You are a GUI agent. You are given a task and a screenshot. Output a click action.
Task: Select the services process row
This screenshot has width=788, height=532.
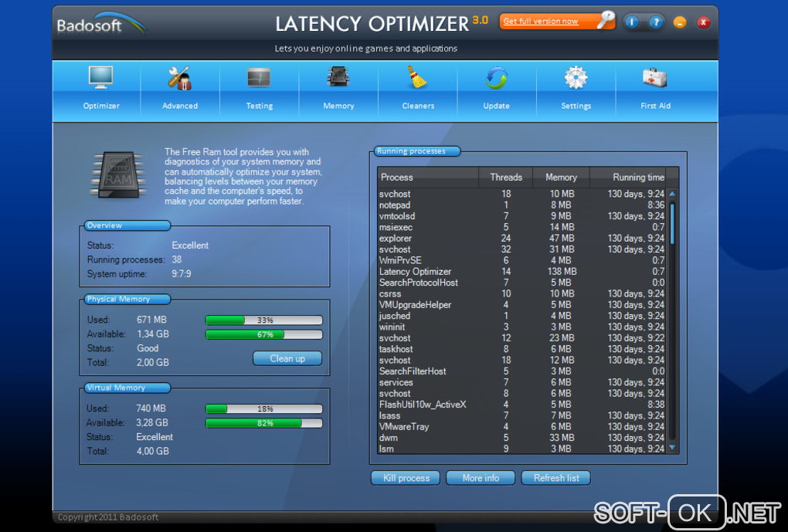[x=521, y=382]
